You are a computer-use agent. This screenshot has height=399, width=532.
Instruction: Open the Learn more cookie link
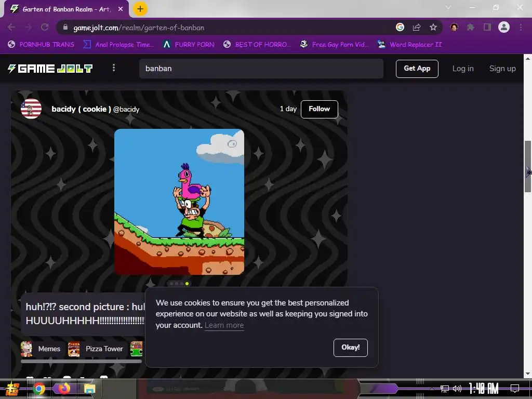coord(224,325)
